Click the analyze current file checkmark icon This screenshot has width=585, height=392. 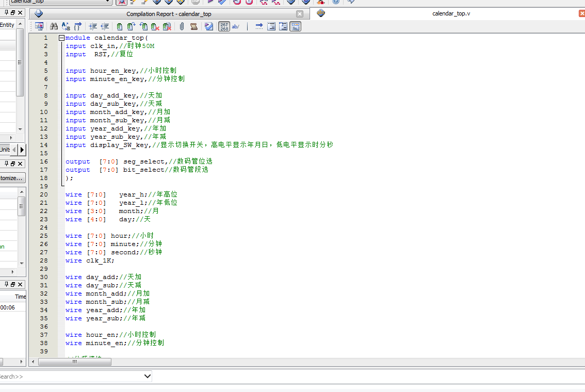[209, 26]
